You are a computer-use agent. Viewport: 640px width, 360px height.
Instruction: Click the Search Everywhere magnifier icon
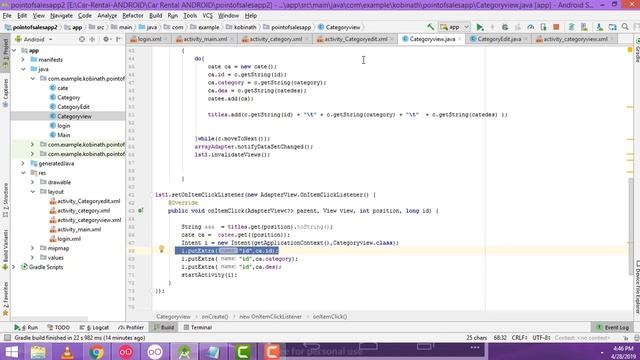point(625,27)
